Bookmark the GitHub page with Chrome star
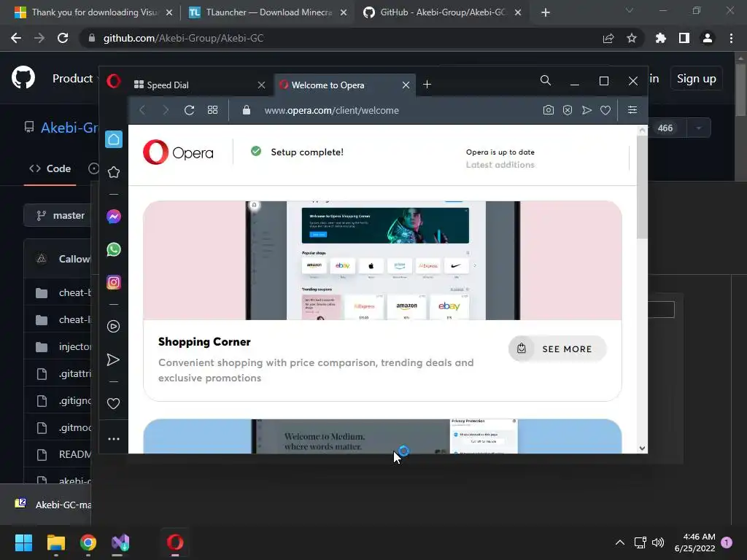The width and height of the screenshot is (747, 560). (632, 38)
